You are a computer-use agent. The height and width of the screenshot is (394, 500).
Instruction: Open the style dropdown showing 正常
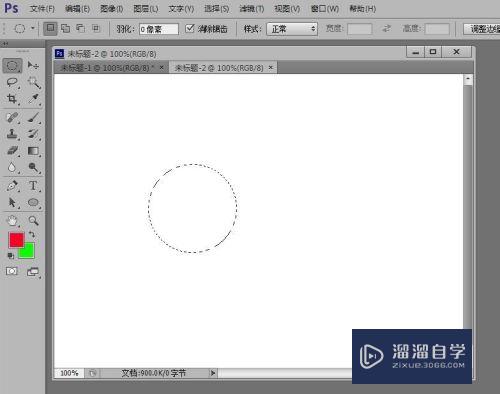coord(292,29)
